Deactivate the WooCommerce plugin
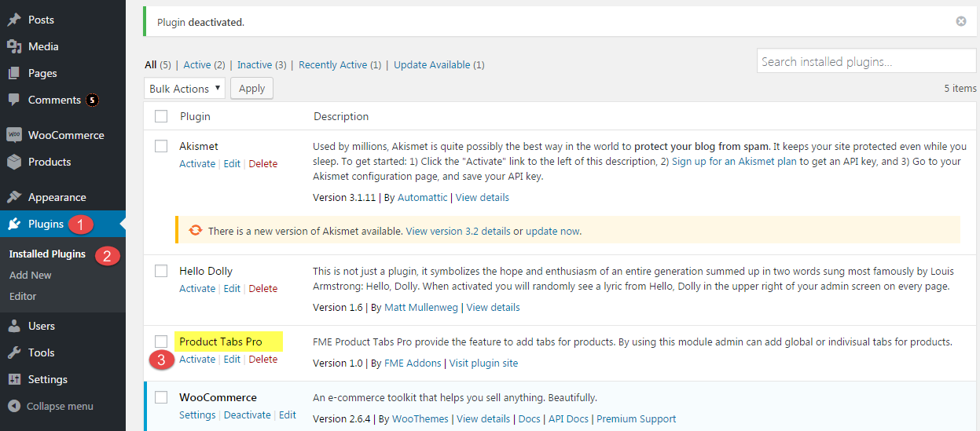This screenshot has width=980, height=431. (248, 415)
